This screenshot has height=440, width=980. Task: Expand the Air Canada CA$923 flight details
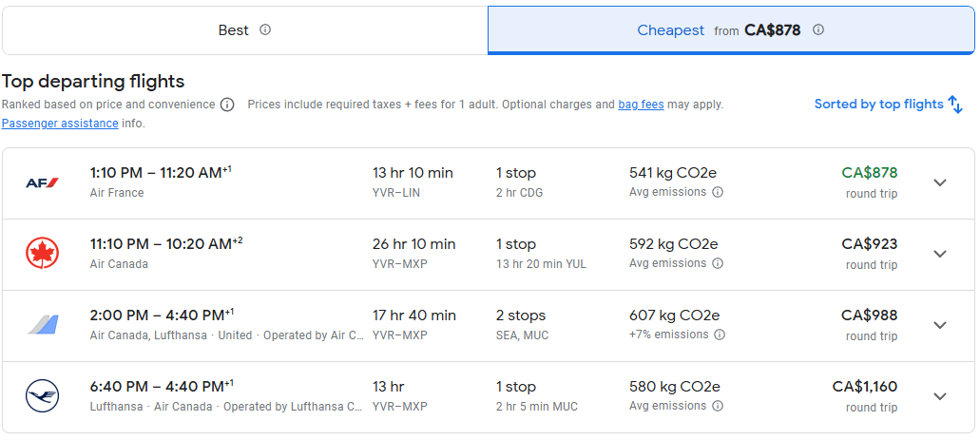click(940, 254)
